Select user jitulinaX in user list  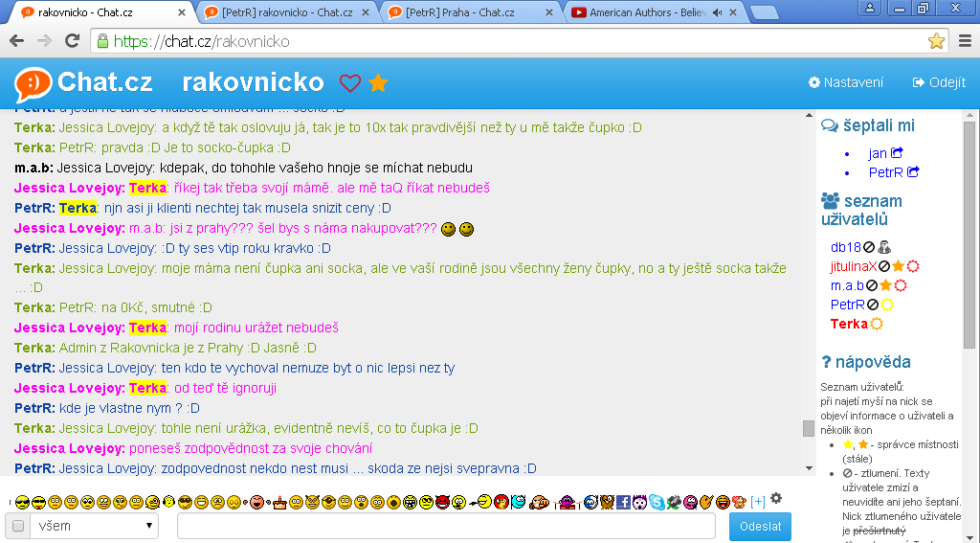[854, 266]
